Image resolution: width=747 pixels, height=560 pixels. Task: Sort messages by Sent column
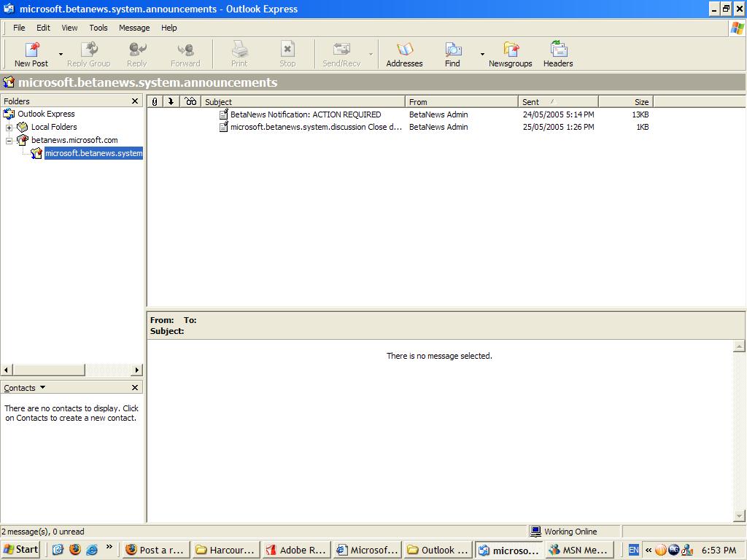[558, 102]
